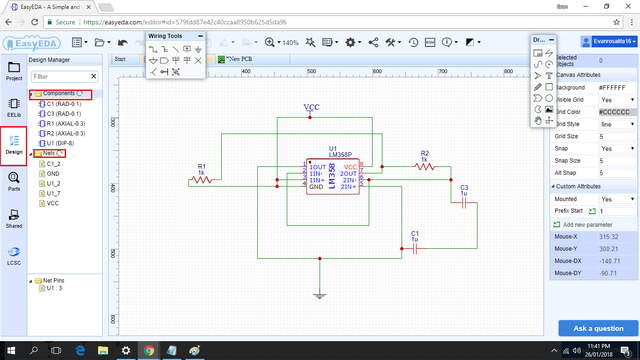This screenshot has width=640, height=360.
Task: Select the Pin tool in Wiring Tools
Action: point(164,72)
